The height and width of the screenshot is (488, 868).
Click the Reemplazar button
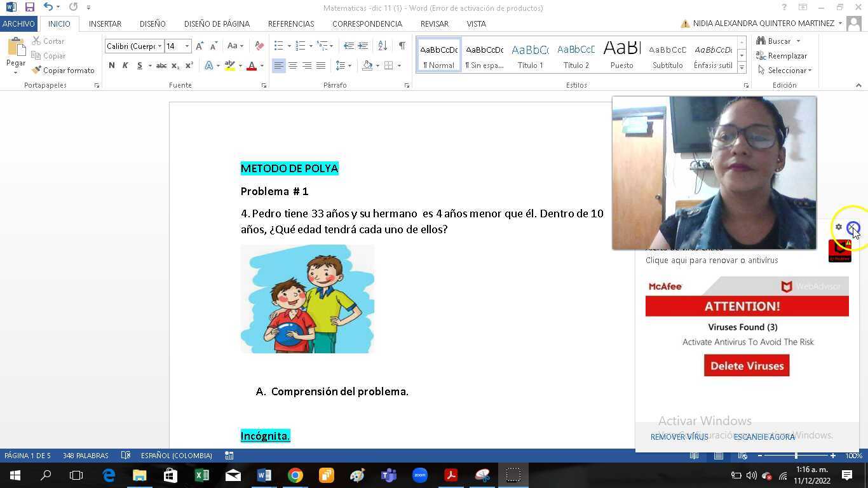(x=782, y=56)
